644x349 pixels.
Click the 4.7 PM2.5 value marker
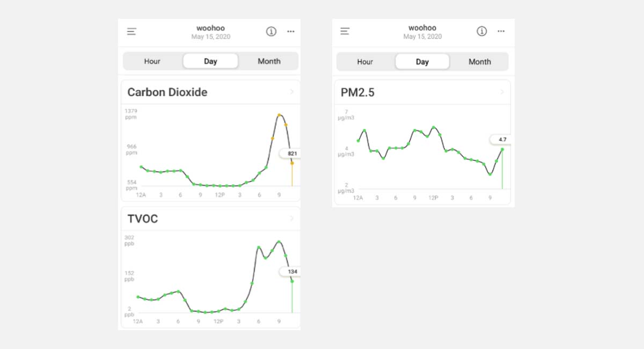coord(502,140)
